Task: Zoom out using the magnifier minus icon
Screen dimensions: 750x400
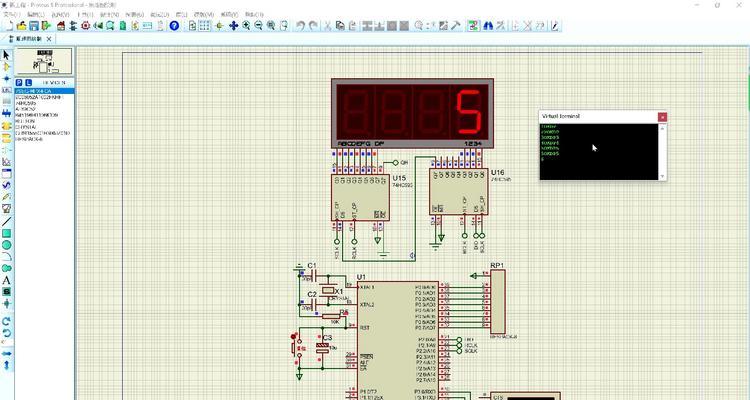Action: tap(258, 25)
